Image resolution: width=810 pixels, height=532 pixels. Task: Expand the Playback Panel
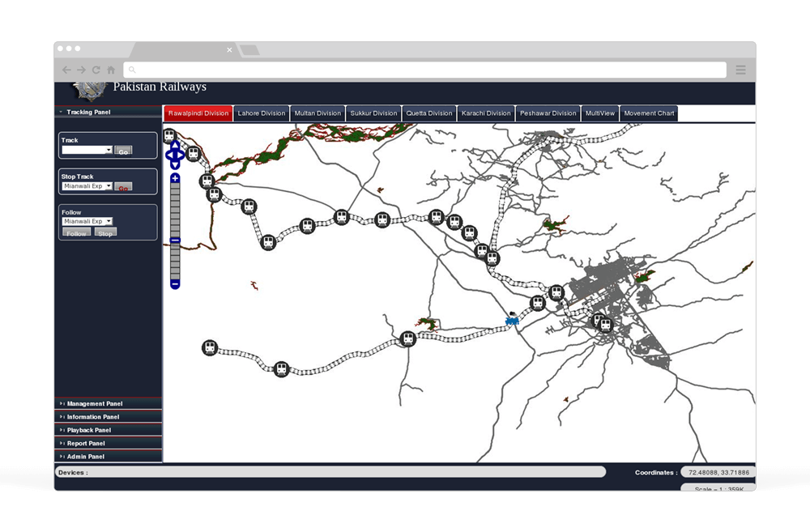point(108,430)
